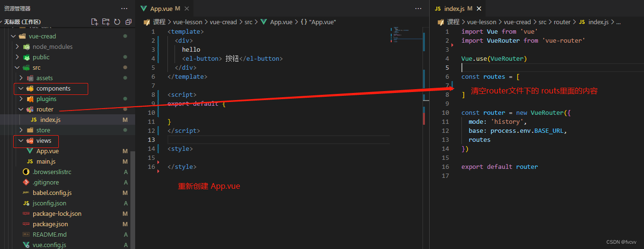Expand the store folder
Screen dimensions: 644x249
pyautogui.click(x=21, y=130)
